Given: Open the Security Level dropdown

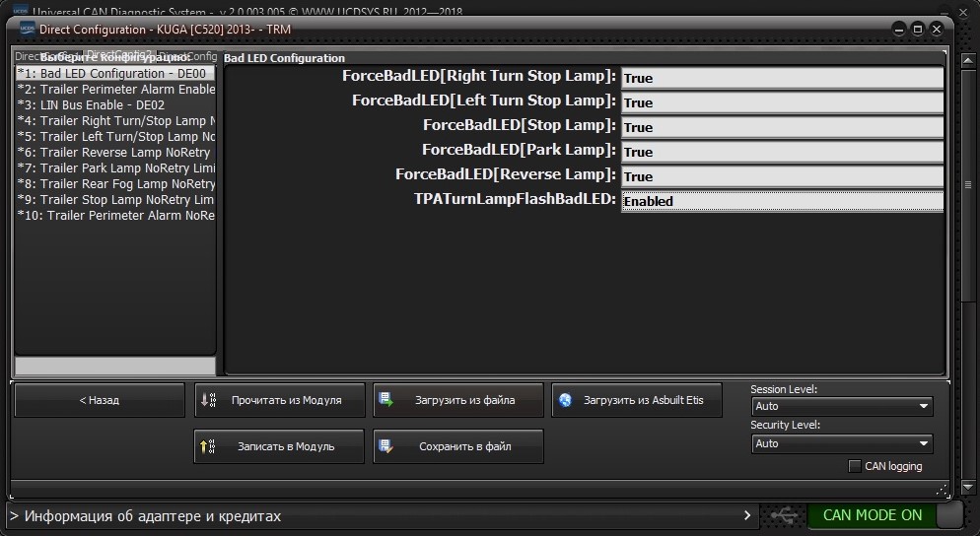Looking at the screenshot, I should [842, 443].
